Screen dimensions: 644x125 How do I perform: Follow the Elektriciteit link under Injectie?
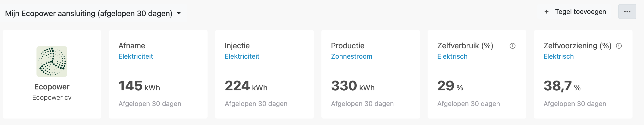tap(242, 56)
